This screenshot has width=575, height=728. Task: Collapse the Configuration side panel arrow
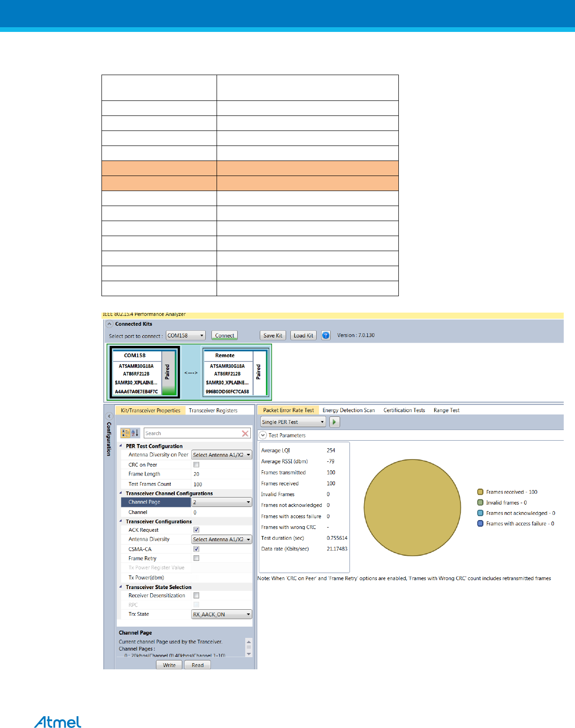click(x=109, y=416)
